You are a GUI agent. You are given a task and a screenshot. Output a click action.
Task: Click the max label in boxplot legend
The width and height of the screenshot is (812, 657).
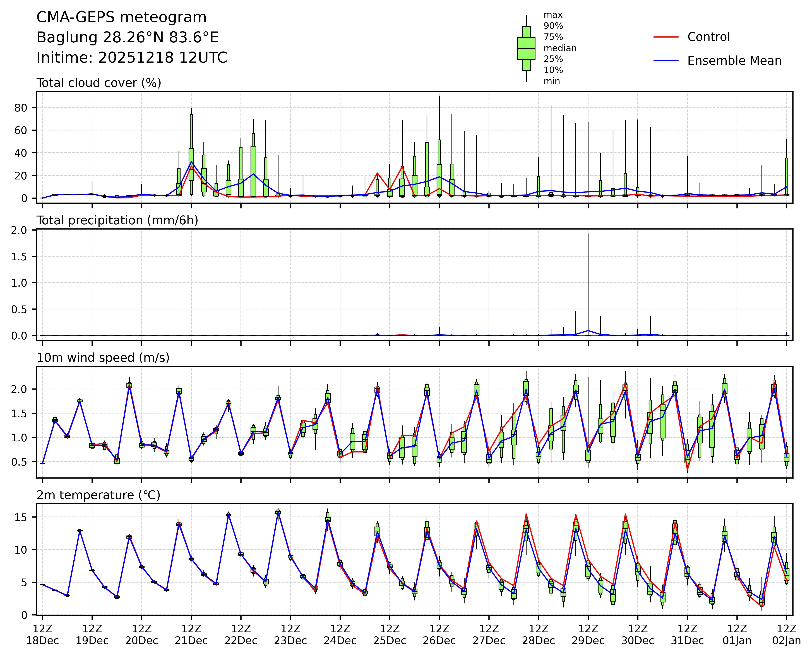[x=553, y=15]
